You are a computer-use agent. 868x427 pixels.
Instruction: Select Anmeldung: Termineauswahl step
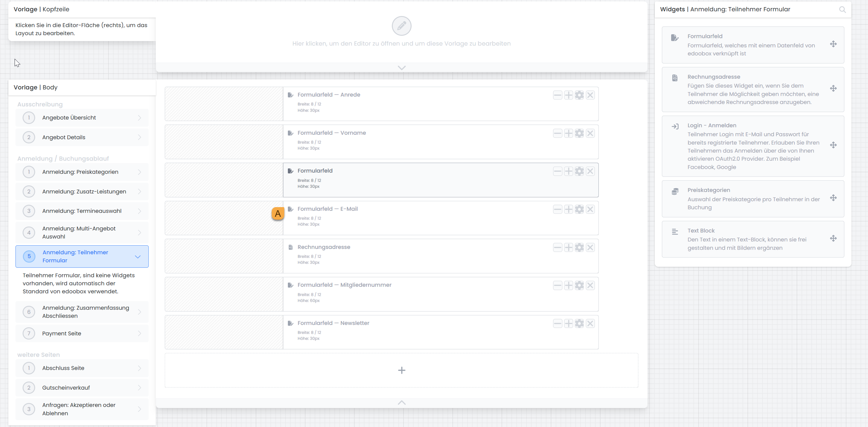82,211
